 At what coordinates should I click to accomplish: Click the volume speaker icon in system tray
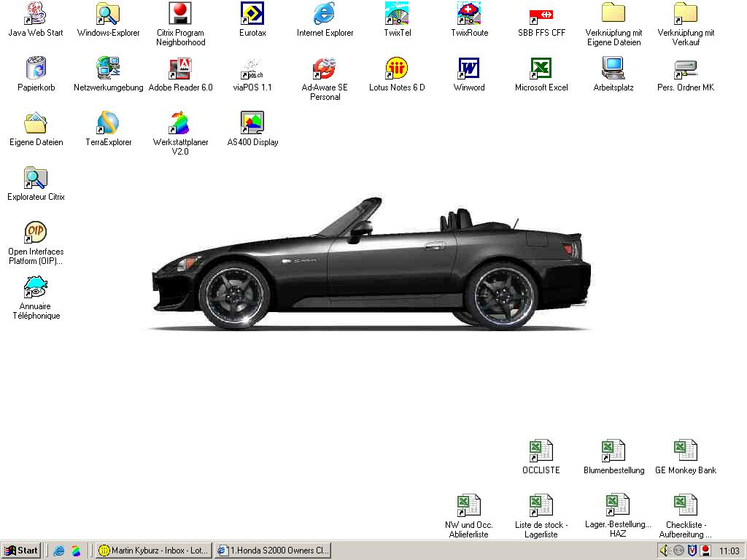[x=665, y=551]
